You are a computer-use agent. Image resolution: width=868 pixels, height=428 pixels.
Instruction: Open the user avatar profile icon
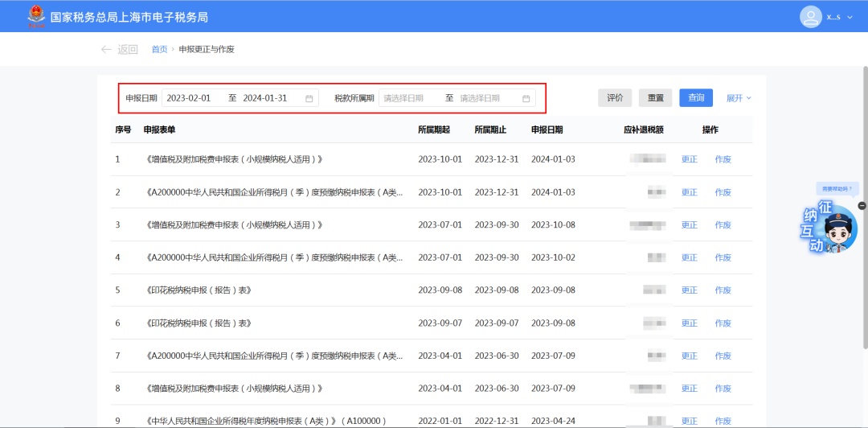click(810, 16)
